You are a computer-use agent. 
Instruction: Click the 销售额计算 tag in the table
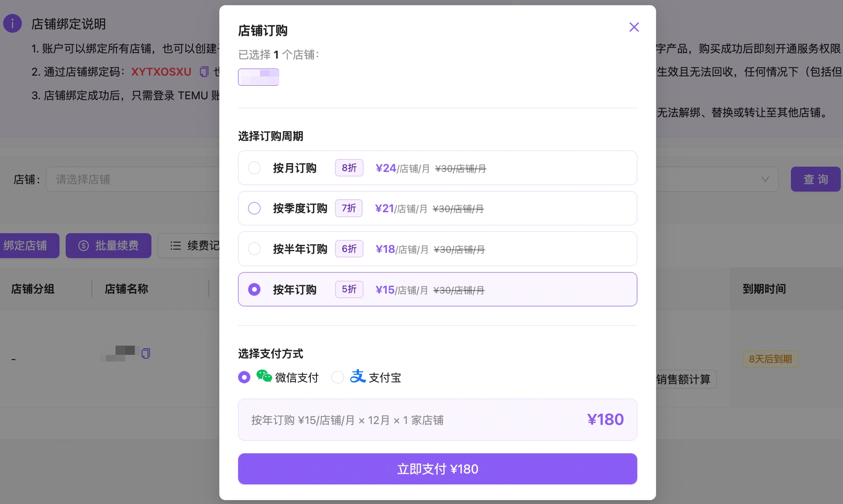(686, 379)
